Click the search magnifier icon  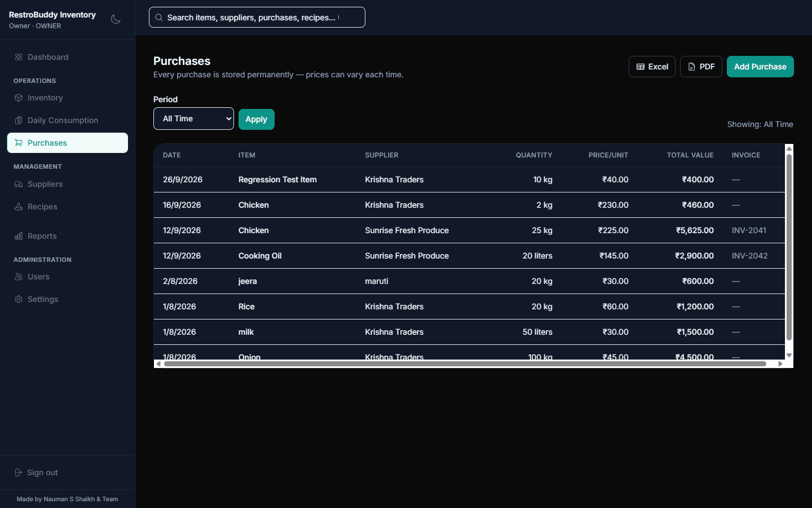pyautogui.click(x=159, y=17)
